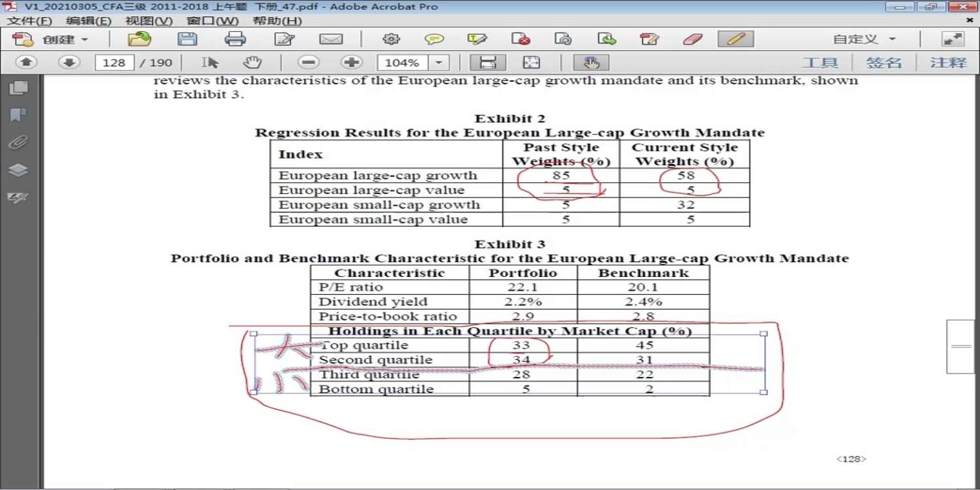Go to the next page
This screenshot has height=490, width=980.
pyautogui.click(x=69, y=63)
